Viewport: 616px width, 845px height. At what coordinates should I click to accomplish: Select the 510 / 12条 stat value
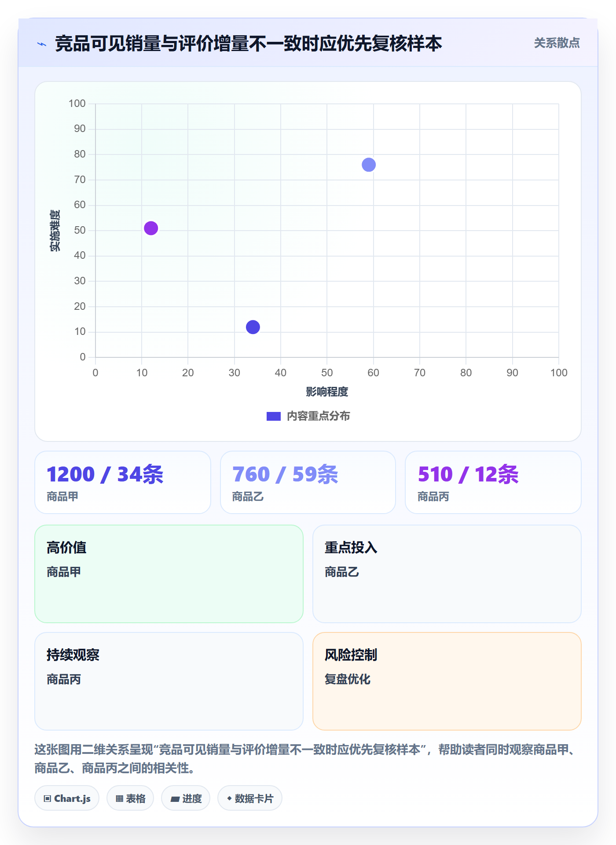(x=468, y=474)
